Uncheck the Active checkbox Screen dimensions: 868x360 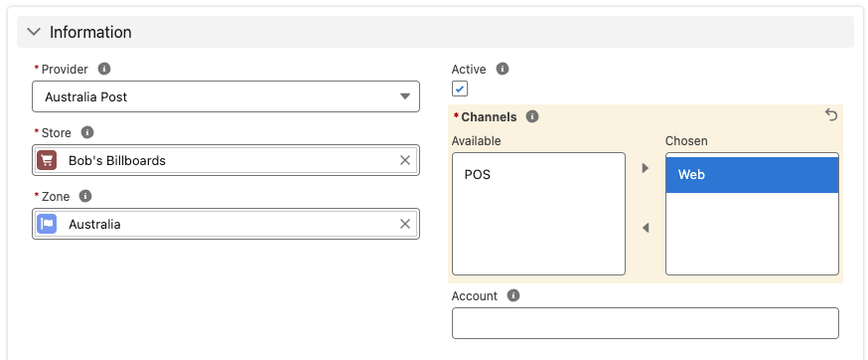click(460, 89)
